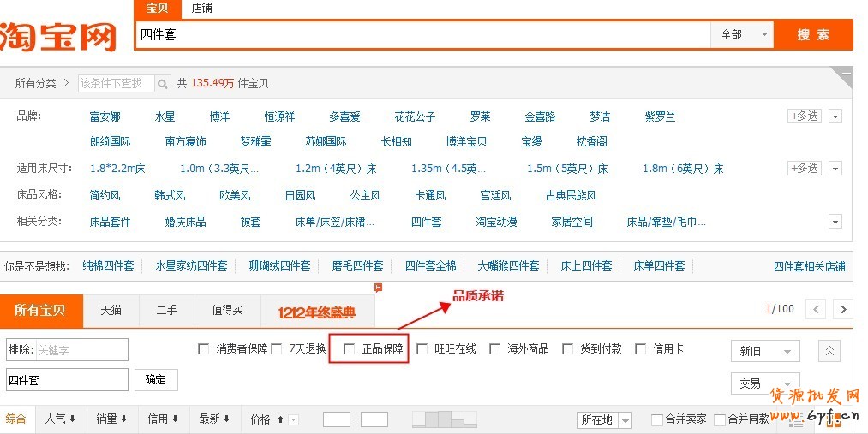The height and width of the screenshot is (434, 868).
Task: Enable the 正品保障 checkbox
Action: (x=350, y=348)
